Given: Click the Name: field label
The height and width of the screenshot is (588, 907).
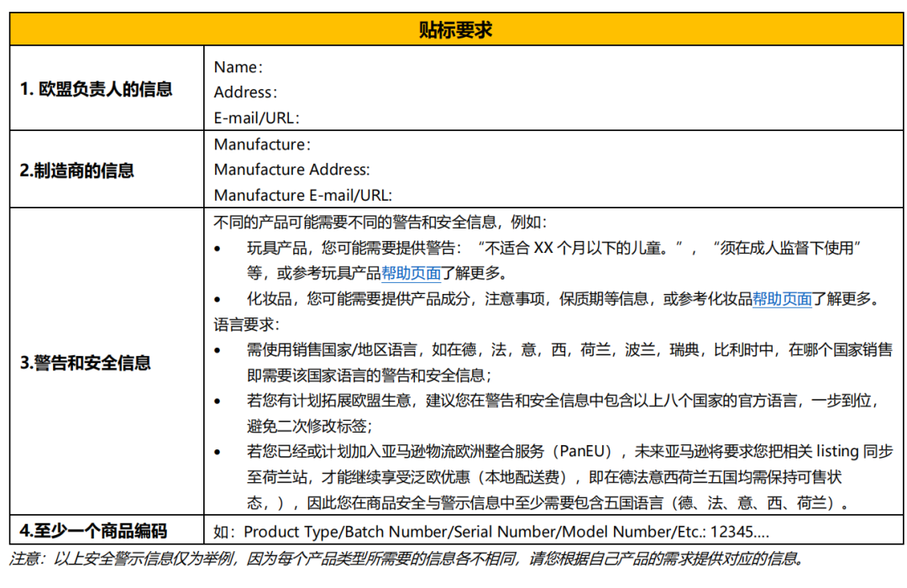Looking at the screenshot, I should [x=239, y=67].
